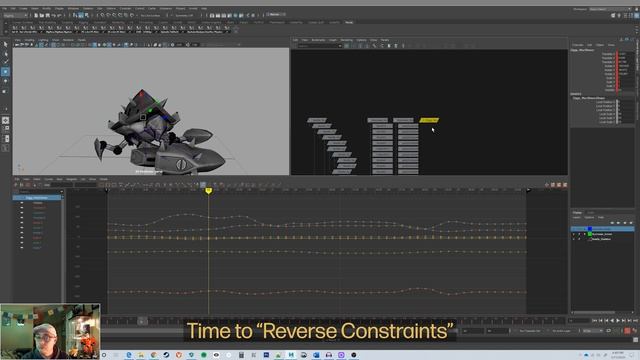
Task: Create a new scene from status line
Action: [36, 16]
